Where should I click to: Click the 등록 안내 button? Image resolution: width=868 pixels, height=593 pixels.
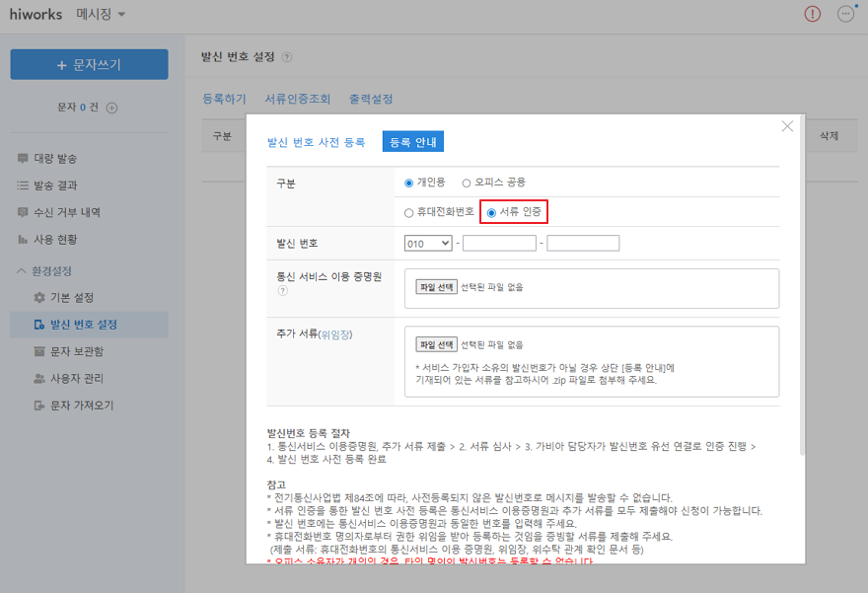413,142
